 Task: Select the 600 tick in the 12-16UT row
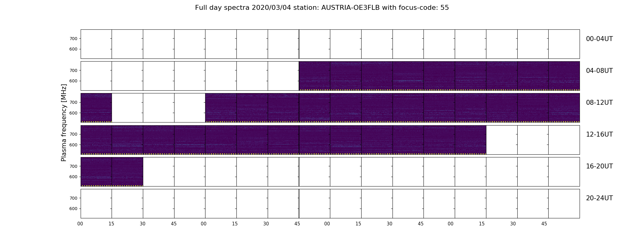click(73, 145)
